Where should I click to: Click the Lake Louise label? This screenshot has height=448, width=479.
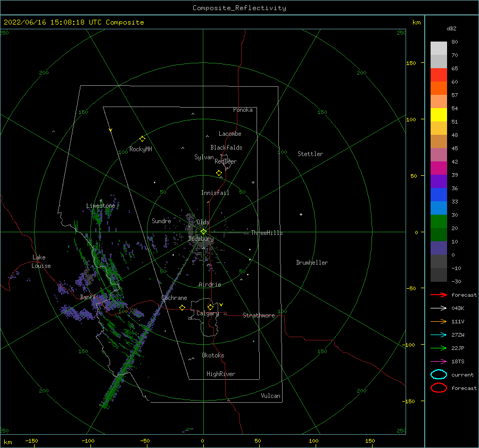(x=41, y=262)
